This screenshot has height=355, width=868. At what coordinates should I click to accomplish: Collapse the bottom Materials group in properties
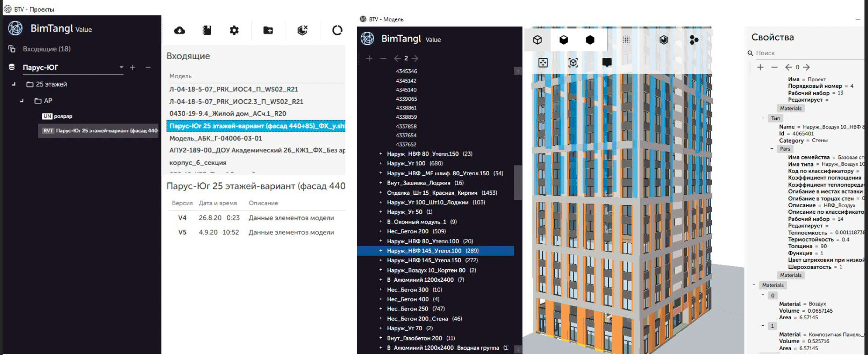(754, 285)
